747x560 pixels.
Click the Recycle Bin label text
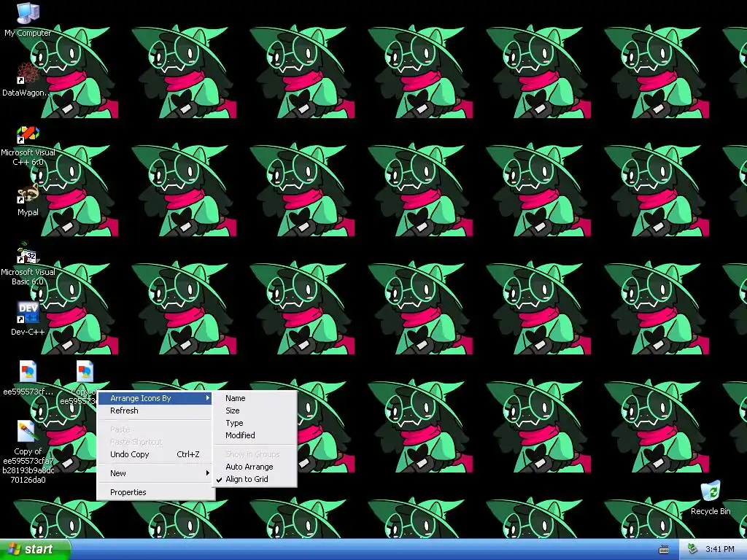click(x=711, y=511)
